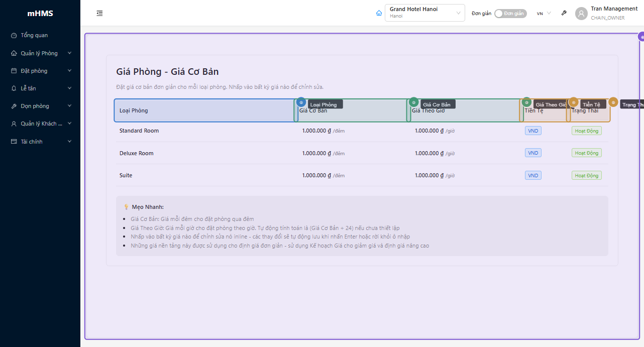Click the Suite row's Hoạt Động status tag
The width and height of the screenshot is (644, 347).
pos(586,175)
